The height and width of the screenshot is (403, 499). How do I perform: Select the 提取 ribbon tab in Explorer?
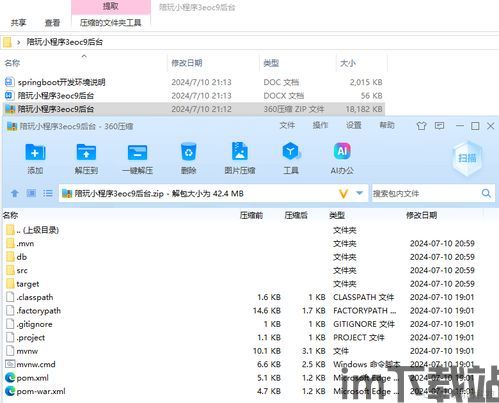[x=110, y=6]
